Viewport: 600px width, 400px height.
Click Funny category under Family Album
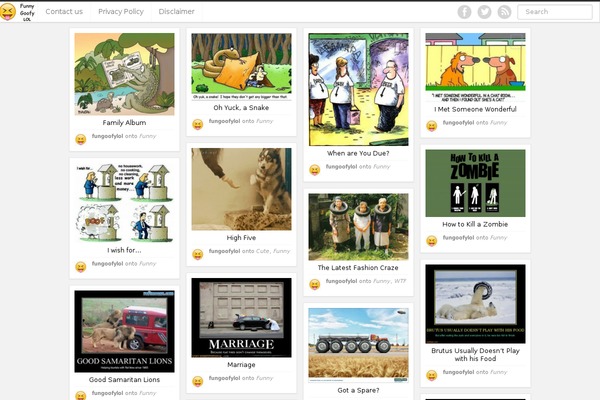(148, 136)
